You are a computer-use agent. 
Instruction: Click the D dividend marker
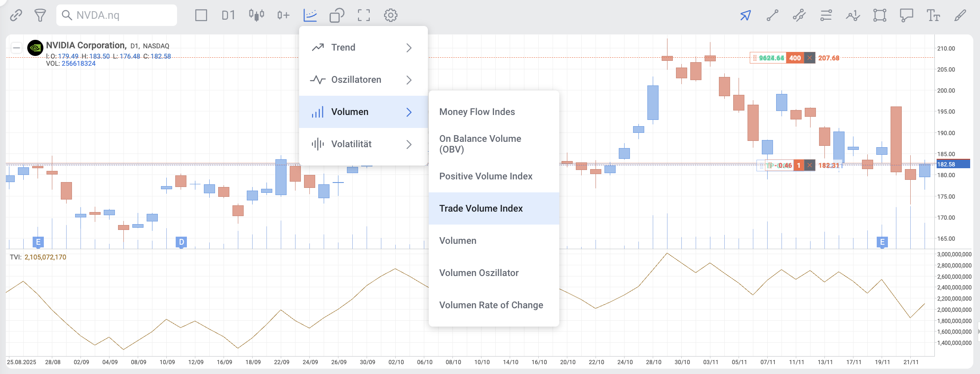tap(182, 242)
